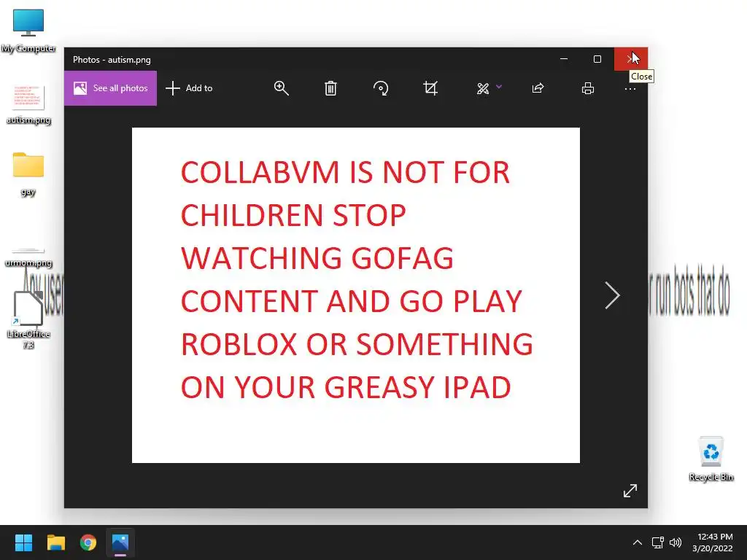
Task: Open the clock showing 12:43 PM
Action: click(x=713, y=542)
